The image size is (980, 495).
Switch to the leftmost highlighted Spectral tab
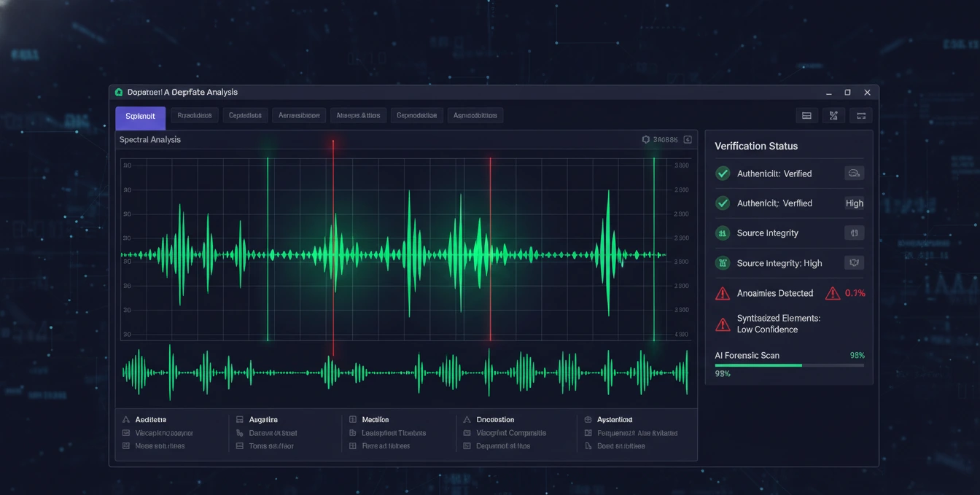coord(140,117)
